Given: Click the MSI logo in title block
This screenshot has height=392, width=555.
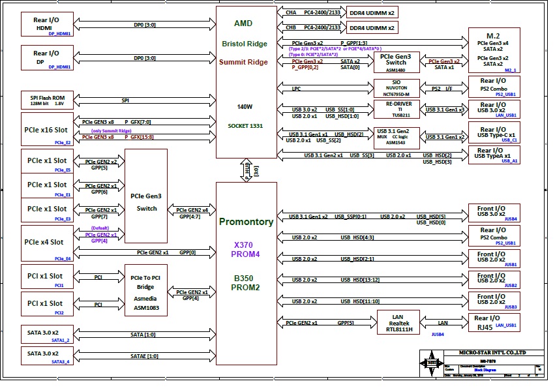Looking at the screenshot, I should (430, 363).
